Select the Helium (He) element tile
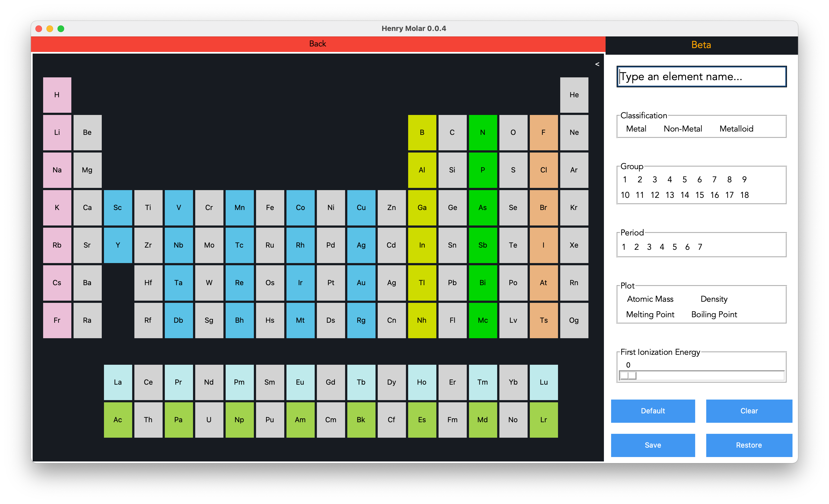 574,95
